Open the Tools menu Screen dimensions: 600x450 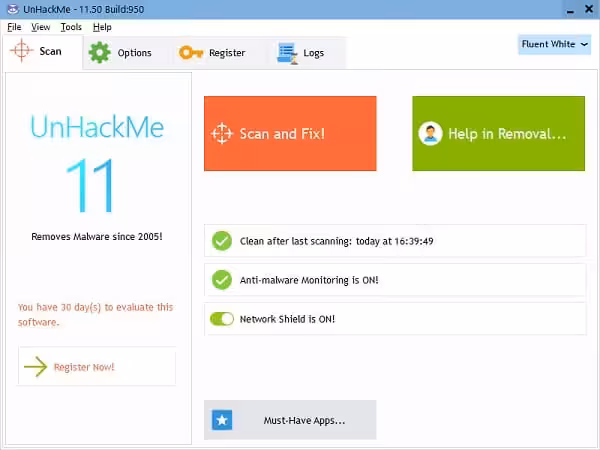71,27
